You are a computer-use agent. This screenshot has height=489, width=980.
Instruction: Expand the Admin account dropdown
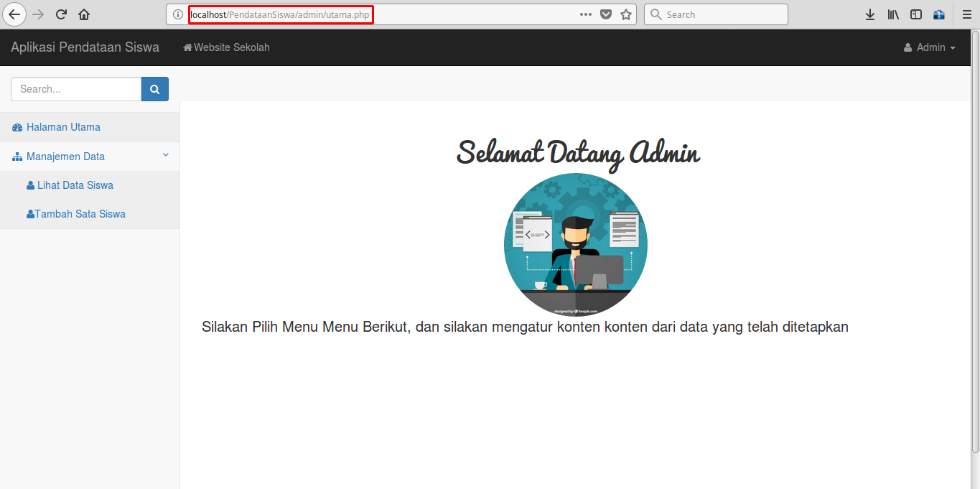point(930,47)
